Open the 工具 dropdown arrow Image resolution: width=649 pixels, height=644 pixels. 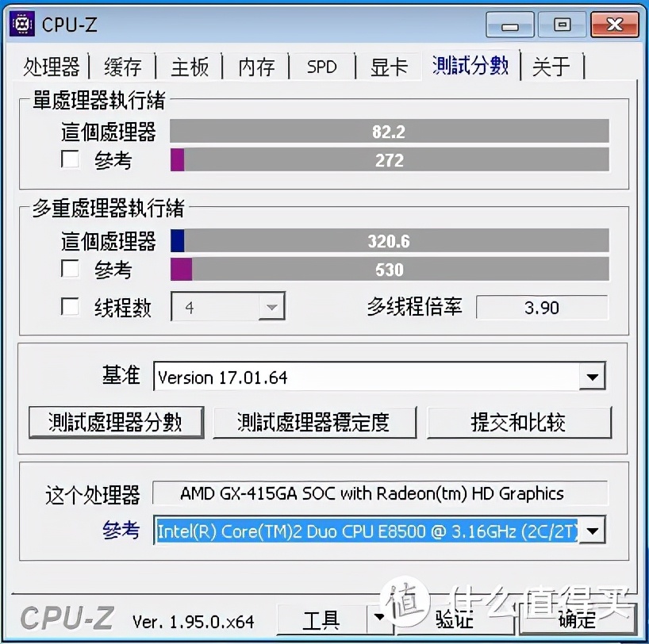click(x=378, y=619)
